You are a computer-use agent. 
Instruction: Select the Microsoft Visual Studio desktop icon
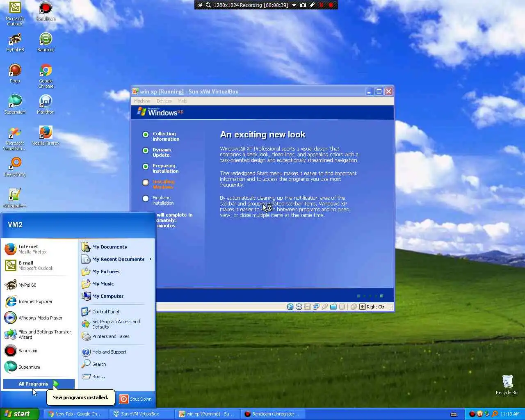[15, 139]
